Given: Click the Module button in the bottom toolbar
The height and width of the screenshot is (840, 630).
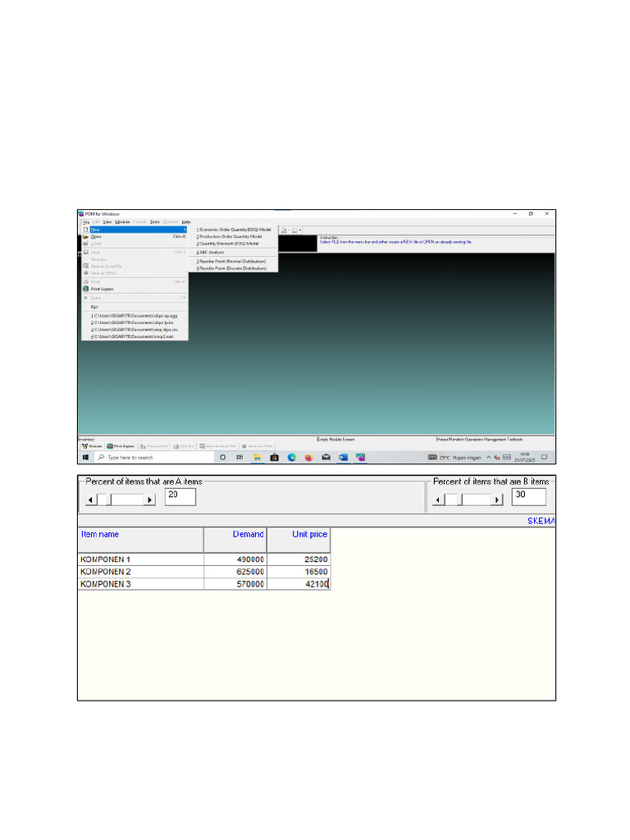Looking at the screenshot, I should pyautogui.click(x=92, y=446).
